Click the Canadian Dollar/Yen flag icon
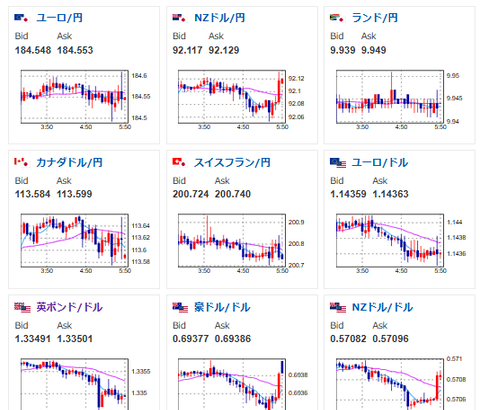 [x=22, y=162]
